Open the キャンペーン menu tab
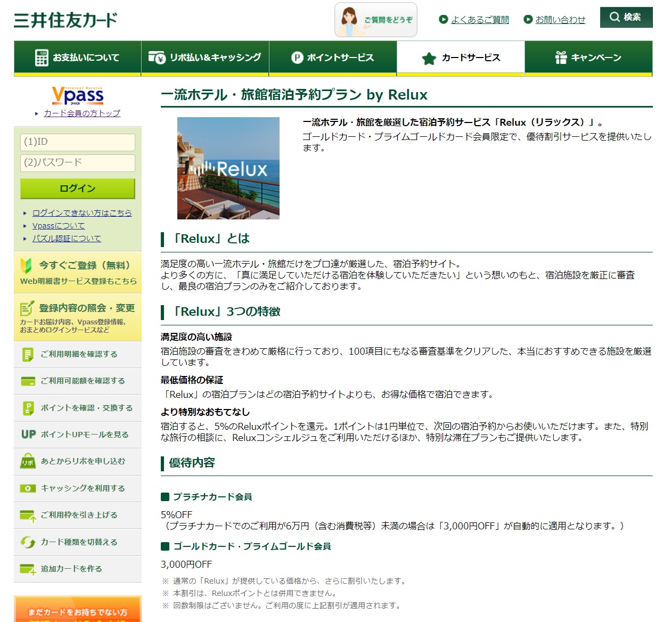The width and height of the screenshot is (672, 622). (x=588, y=58)
